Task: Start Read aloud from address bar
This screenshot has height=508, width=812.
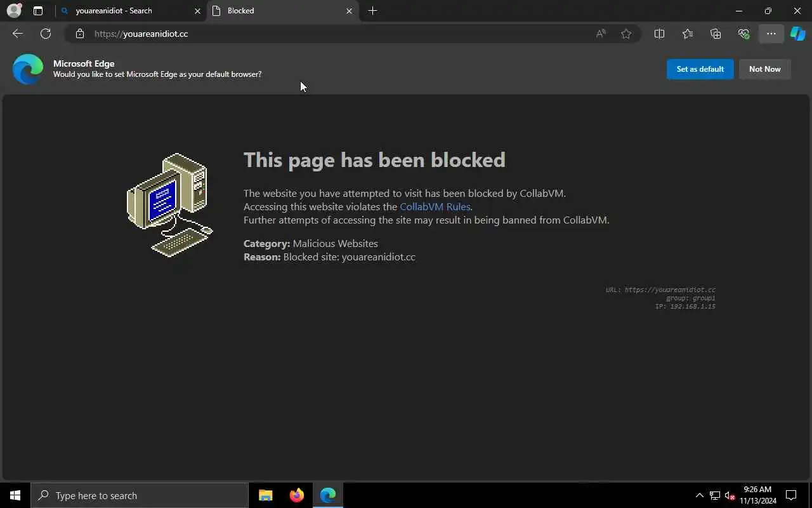Action: [601, 34]
